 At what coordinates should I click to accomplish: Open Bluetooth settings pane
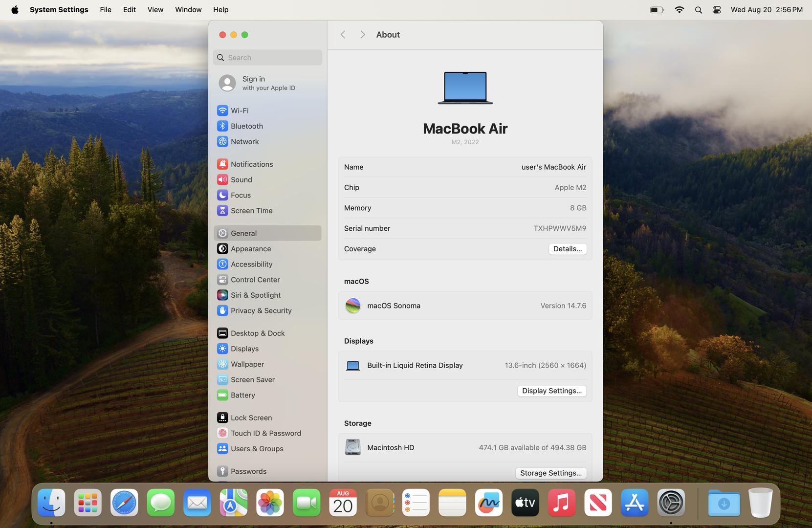267,126
